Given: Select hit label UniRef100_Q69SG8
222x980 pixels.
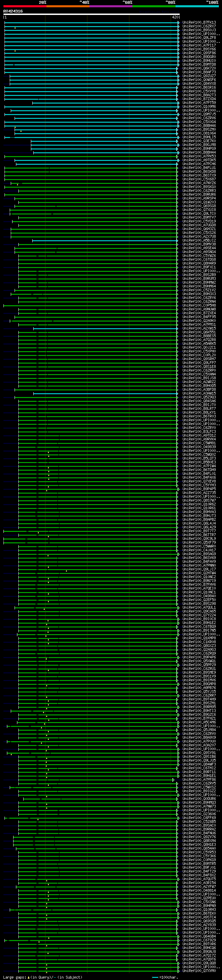Looking at the screenshot, I should 199,206.
